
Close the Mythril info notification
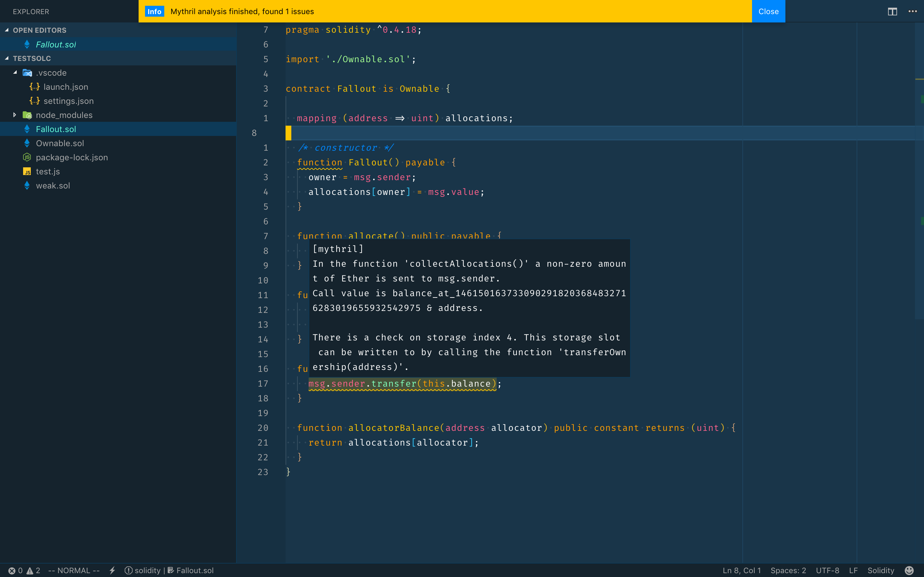tap(768, 12)
